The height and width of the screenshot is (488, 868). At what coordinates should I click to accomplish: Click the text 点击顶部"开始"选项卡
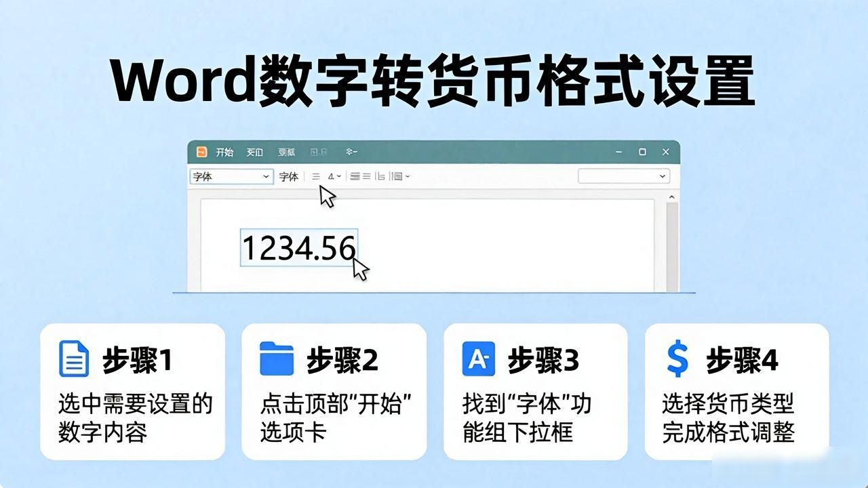coord(337,418)
